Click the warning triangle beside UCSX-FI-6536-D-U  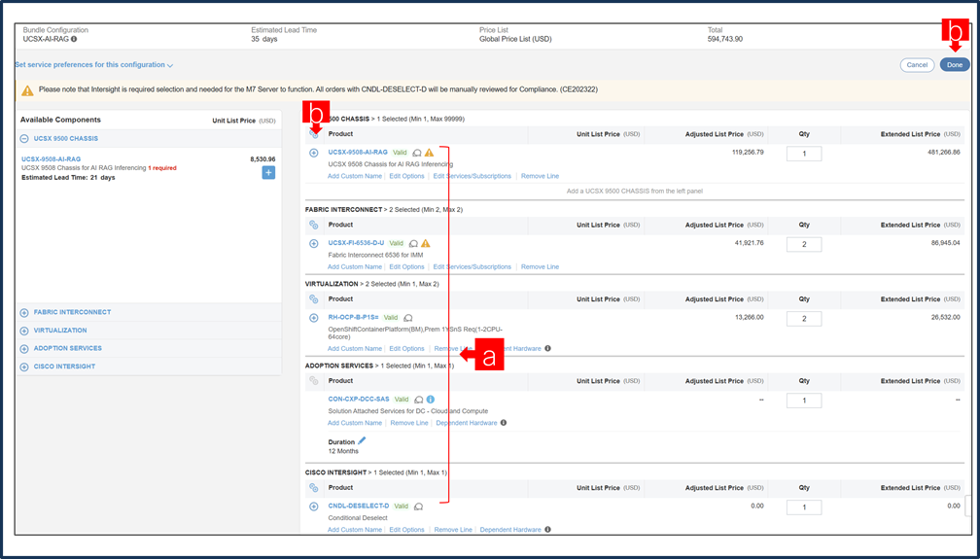pyautogui.click(x=426, y=243)
